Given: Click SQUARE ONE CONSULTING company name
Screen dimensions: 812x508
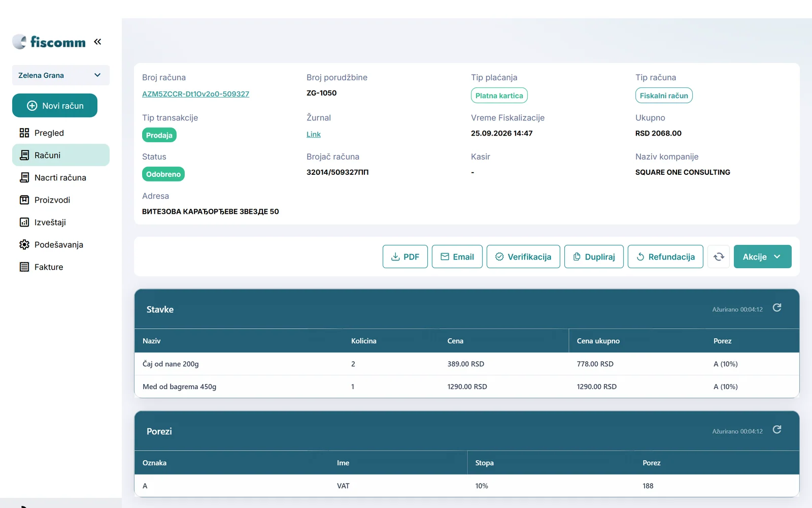Looking at the screenshot, I should [x=683, y=172].
